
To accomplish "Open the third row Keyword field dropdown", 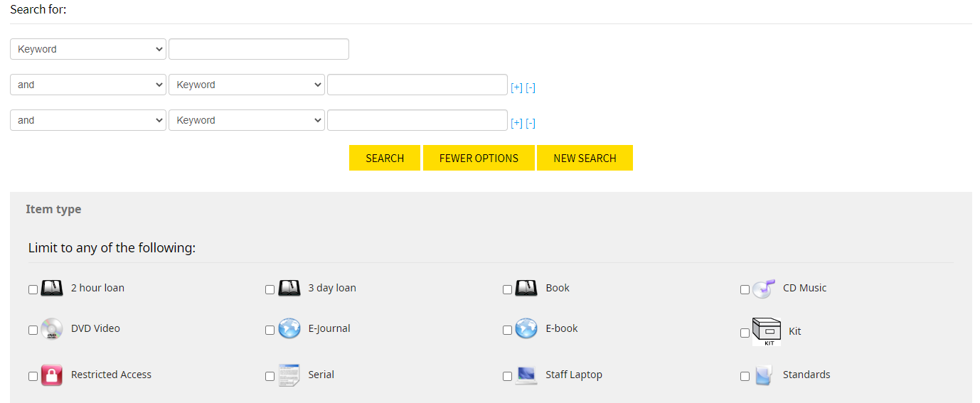I will 247,120.
